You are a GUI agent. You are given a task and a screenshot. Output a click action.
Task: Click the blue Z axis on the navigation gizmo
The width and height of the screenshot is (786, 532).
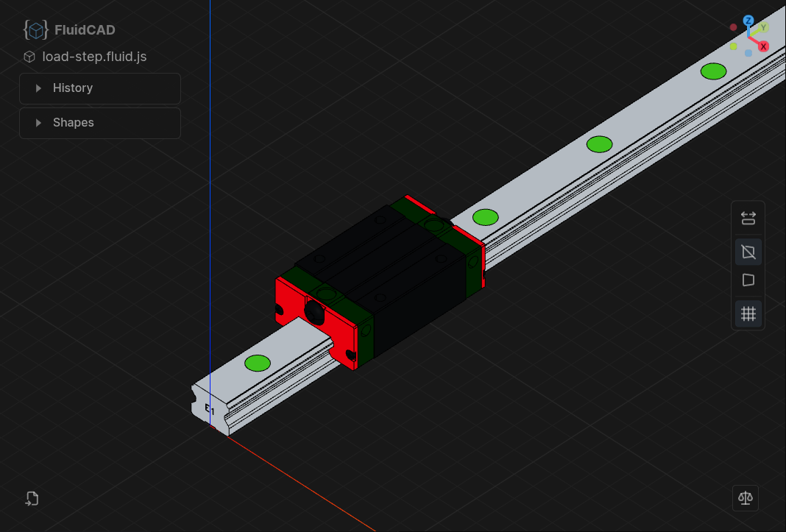pyautogui.click(x=749, y=20)
